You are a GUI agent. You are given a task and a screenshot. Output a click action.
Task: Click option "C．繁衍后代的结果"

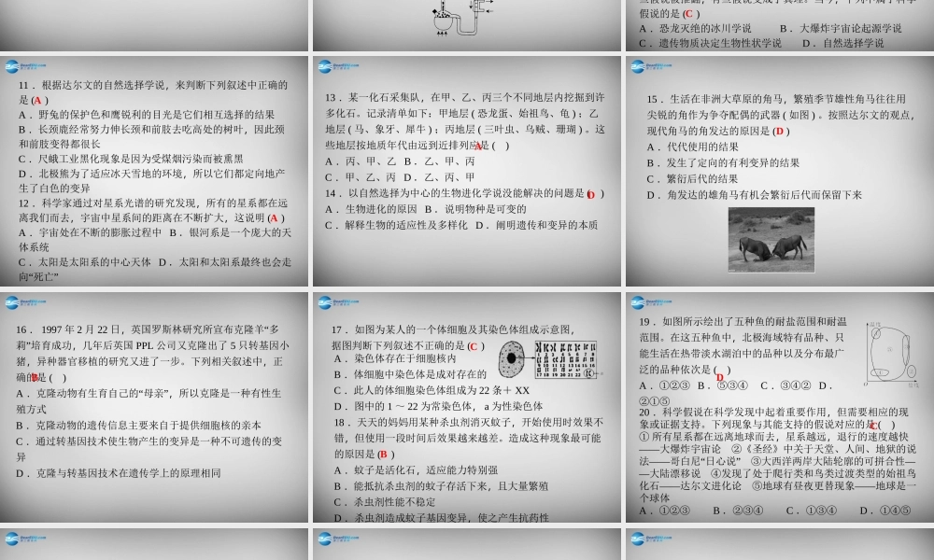(x=693, y=179)
